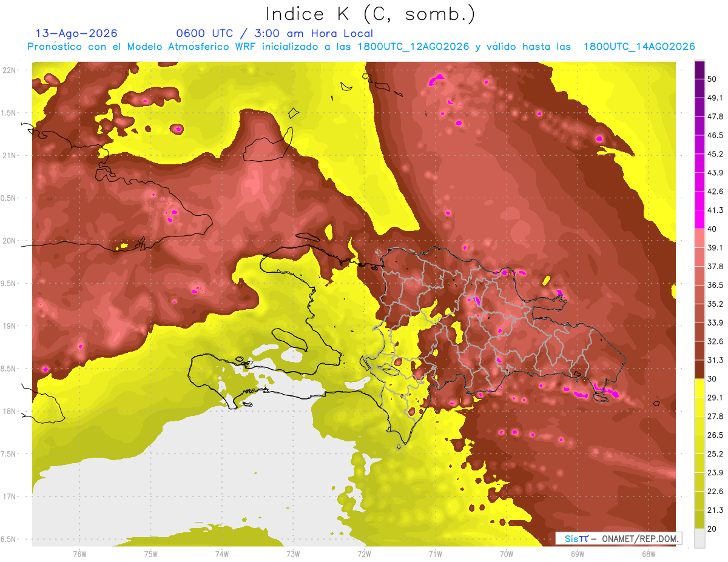This screenshot has height=562, width=728.
Task: Click the '72W' longitude label
Action: click(364, 553)
